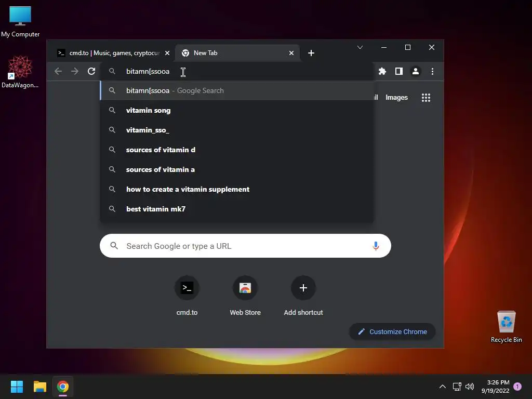Pick the 'vitamin_sso_' suggestion
Screen dimensions: 532x399
pyautogui.click(x=237, y=130)
